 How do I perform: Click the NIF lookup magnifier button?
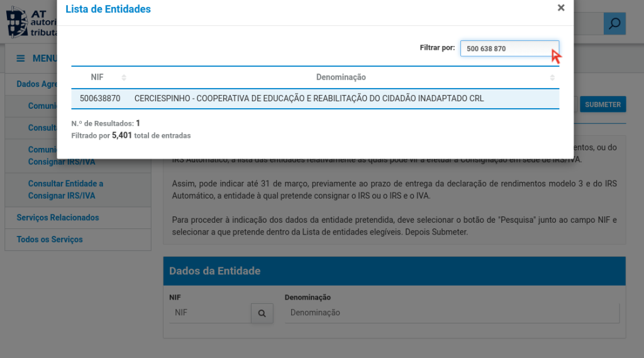coord(262,313)
